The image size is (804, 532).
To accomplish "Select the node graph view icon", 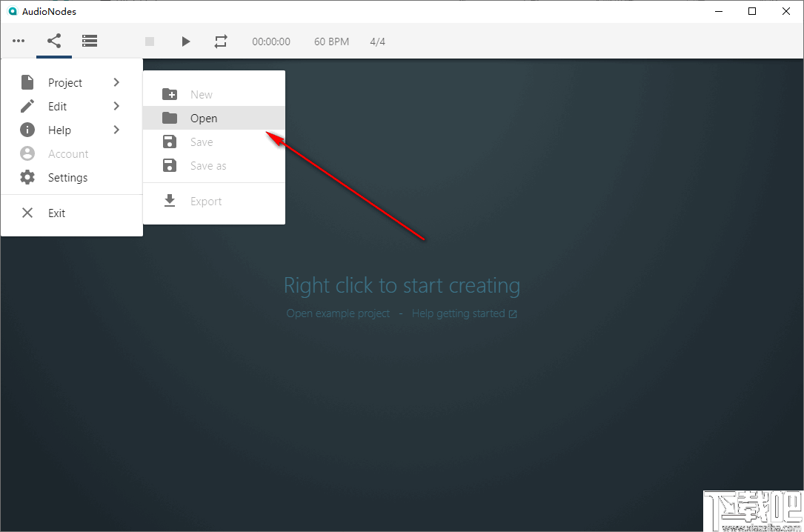I will click(x=54, y=41).
